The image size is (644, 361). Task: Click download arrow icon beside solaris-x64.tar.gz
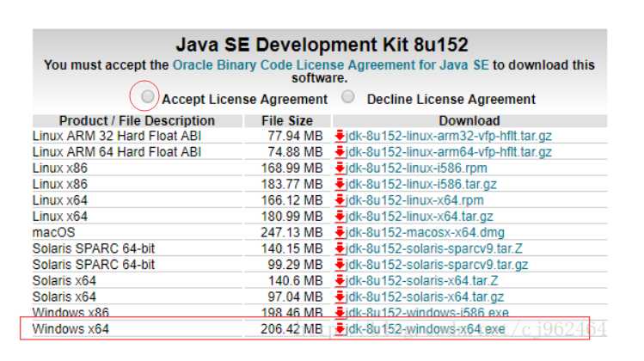[340, 297]
